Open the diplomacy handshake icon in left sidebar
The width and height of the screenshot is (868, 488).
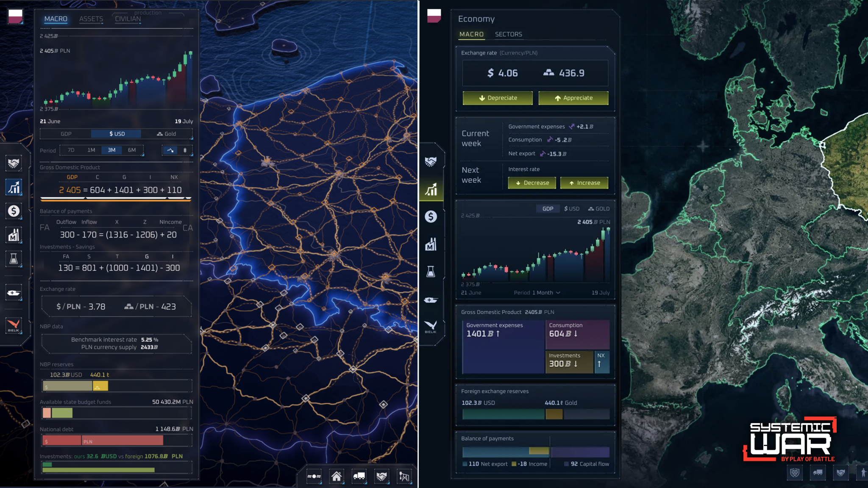click(x=14, y=163)
